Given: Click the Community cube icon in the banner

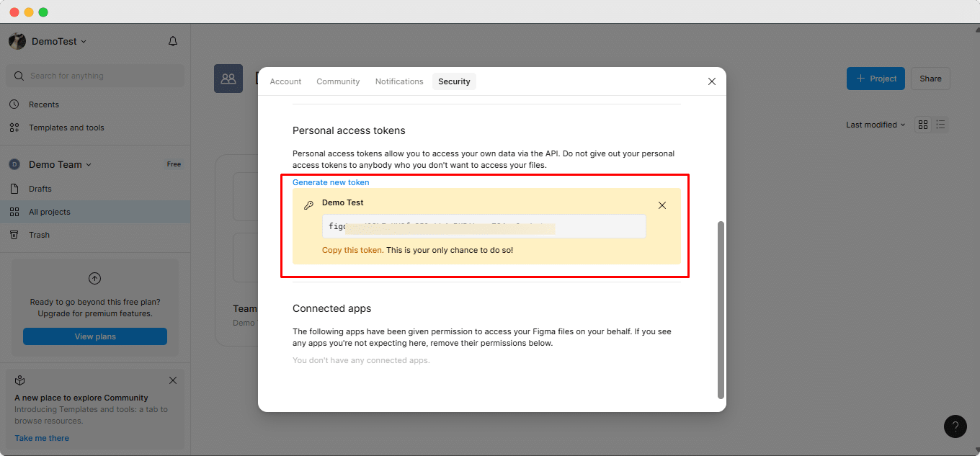Looking at the screenshot, I should [20, 380].
